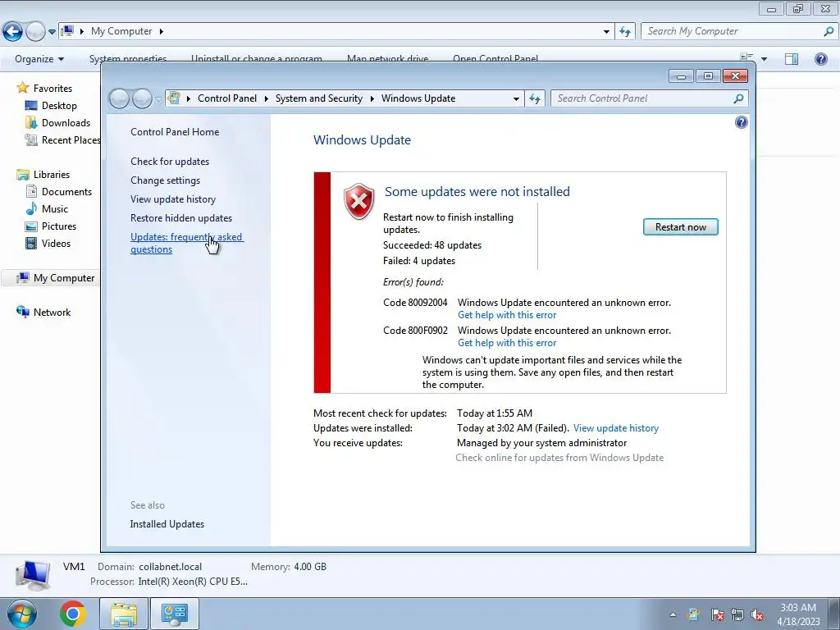This screenshot has height=630, width=840.
Task: Open the Organize menu
Action: pos(39,59)
